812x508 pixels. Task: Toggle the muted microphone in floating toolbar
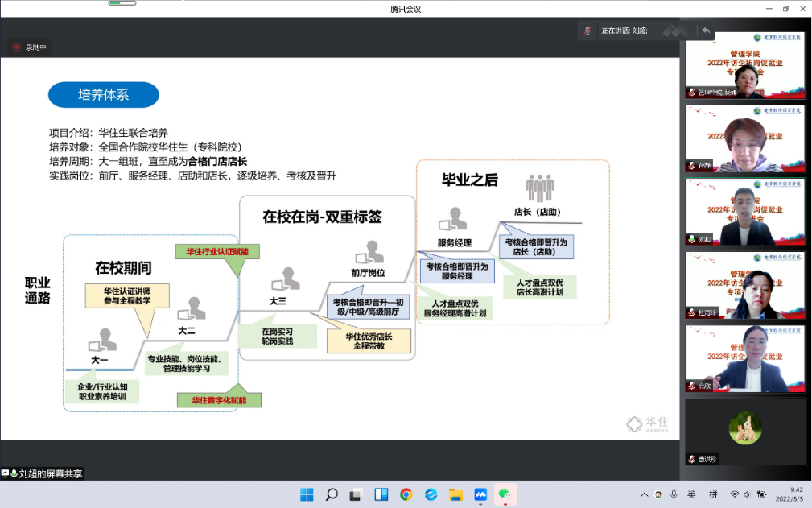click(x=587, y=31)
